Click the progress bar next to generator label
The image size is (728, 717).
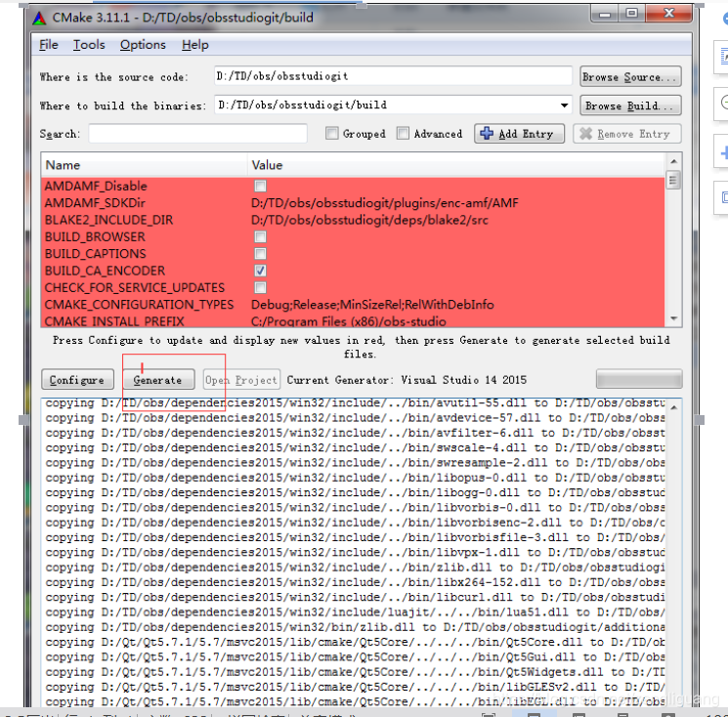pos(639,379)
